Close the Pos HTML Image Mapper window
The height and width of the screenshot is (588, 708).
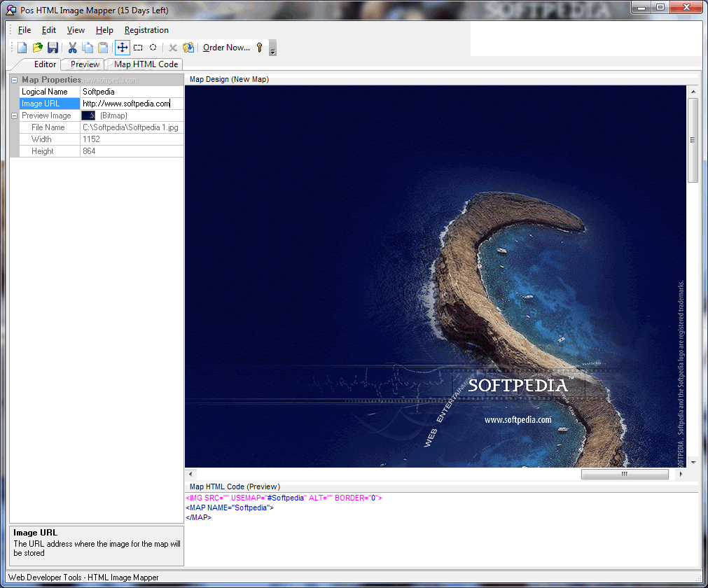(686, 8)
